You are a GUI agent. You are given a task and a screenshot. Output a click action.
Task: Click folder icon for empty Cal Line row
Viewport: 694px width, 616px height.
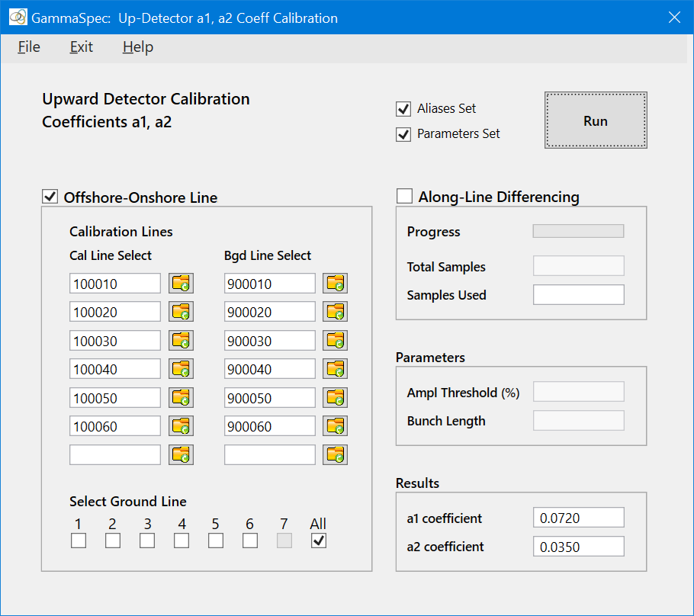pos(181,455)
